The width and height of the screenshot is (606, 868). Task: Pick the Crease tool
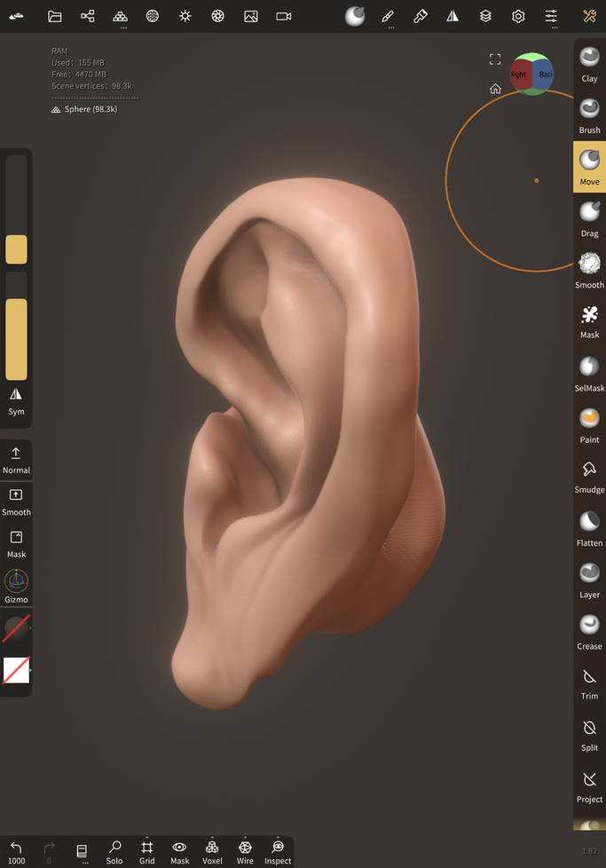[589, 630]
